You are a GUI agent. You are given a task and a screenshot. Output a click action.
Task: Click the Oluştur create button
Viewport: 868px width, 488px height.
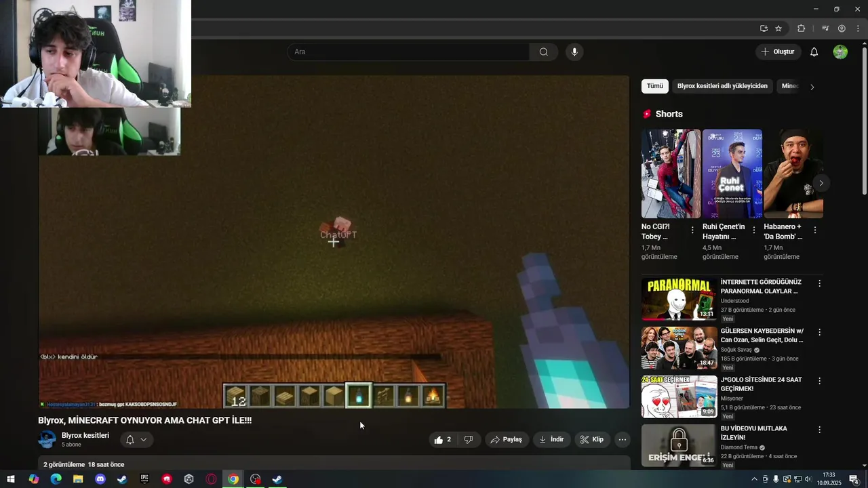(x=778, y=52)
